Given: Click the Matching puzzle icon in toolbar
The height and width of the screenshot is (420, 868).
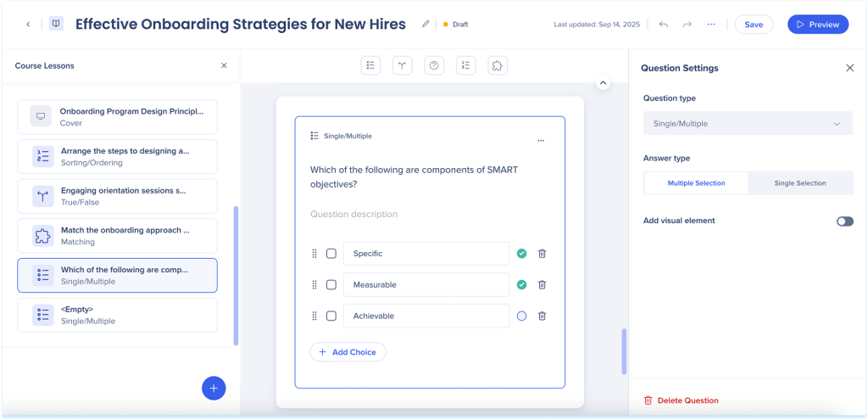Looking at the screenshot, I should [x=498, y=65].
